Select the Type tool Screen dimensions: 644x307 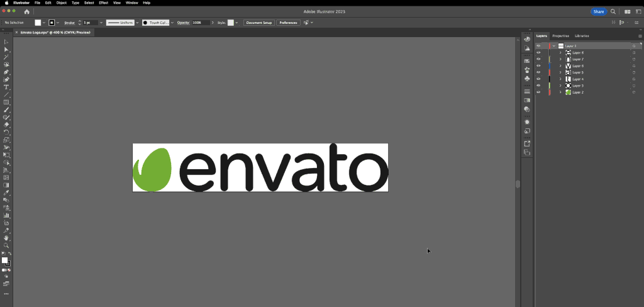click(6, 87)
